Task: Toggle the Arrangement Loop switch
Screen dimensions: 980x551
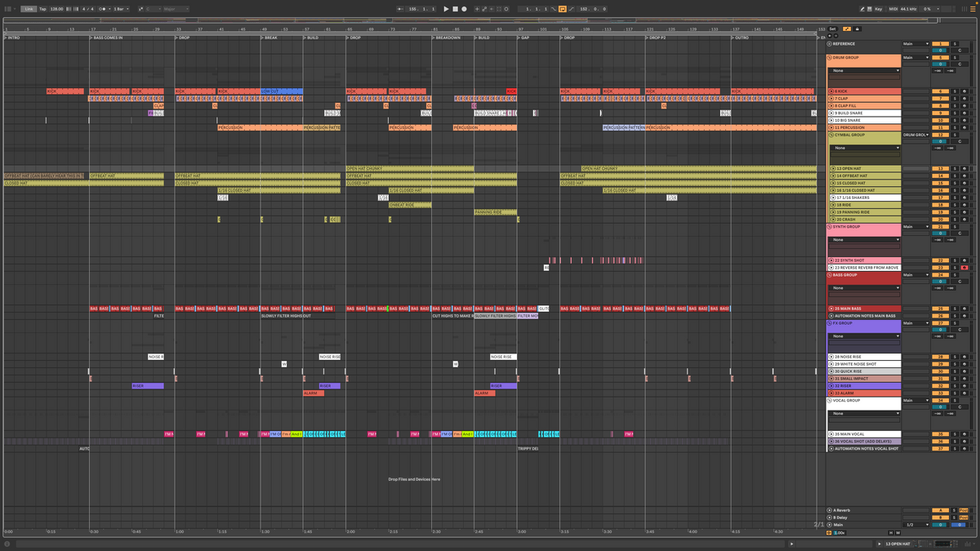Action: pos(562,8)
